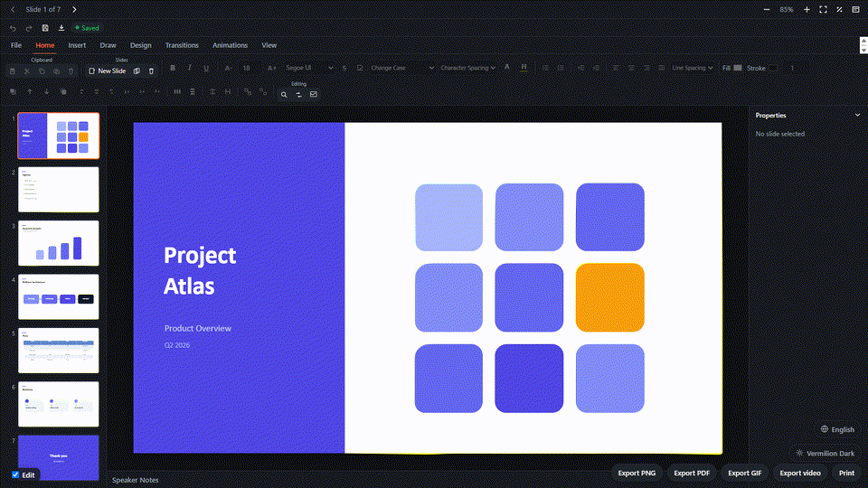Switch to the Draw tab

[x=108, y=45]
